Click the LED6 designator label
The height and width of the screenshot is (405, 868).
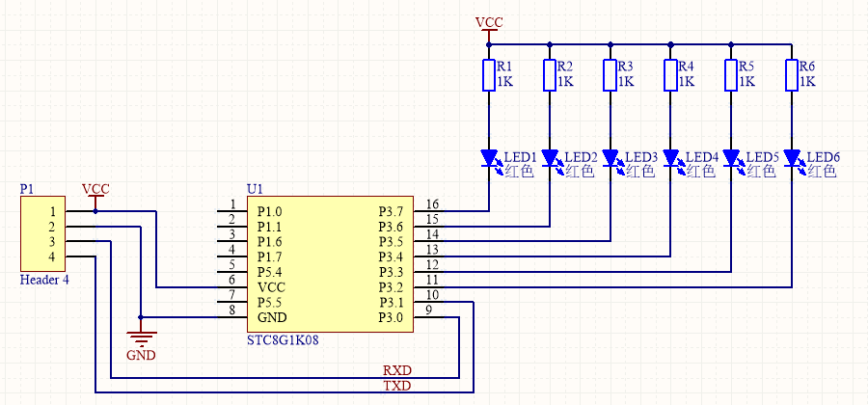point(824,158)
